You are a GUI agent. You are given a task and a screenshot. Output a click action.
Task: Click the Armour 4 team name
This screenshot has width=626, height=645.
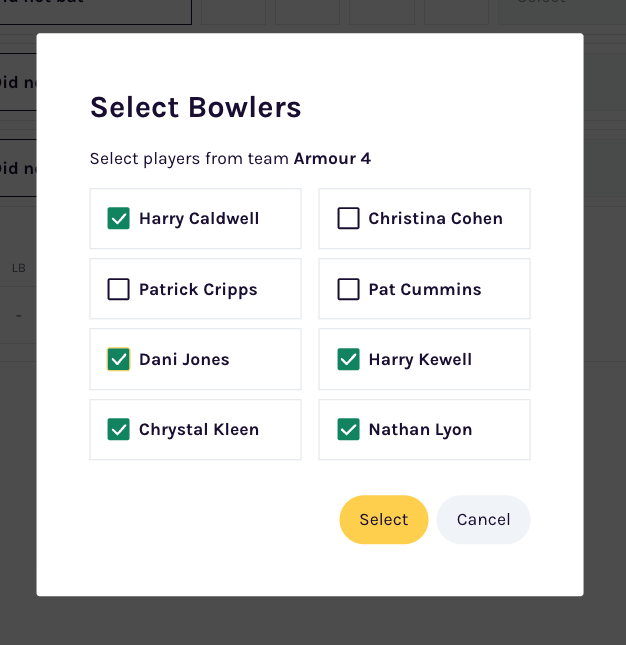pyautogui.click(x=332, y=159)
